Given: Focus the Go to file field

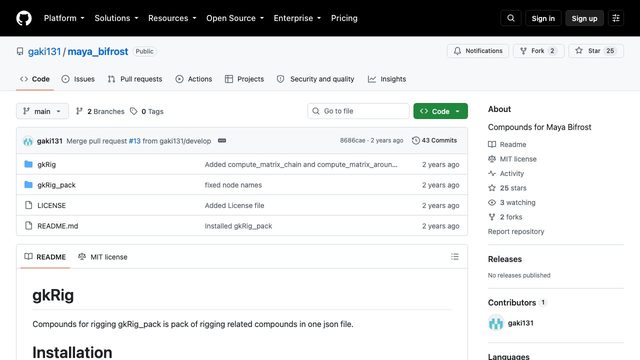Looking at the screenshot, I should (x=358, y=111).
